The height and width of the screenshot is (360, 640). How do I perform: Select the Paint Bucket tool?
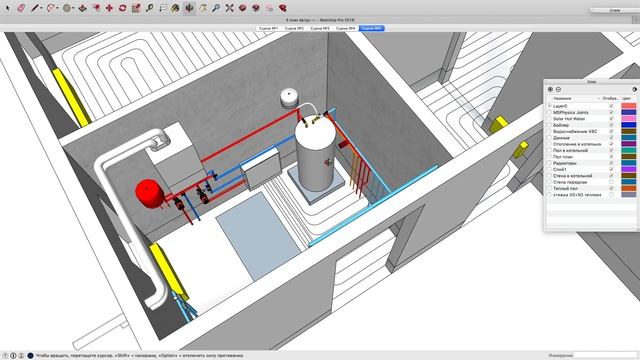tap(176, 8)
